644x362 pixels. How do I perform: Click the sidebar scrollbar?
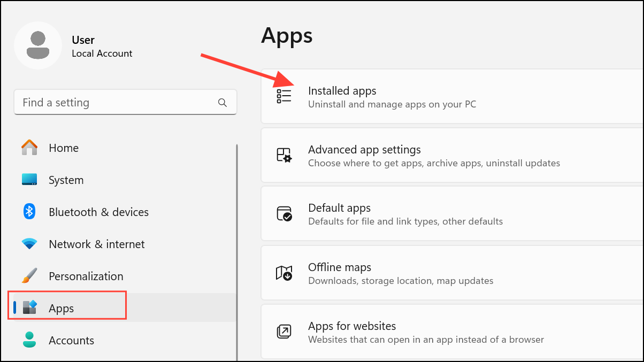pos(237,246)
